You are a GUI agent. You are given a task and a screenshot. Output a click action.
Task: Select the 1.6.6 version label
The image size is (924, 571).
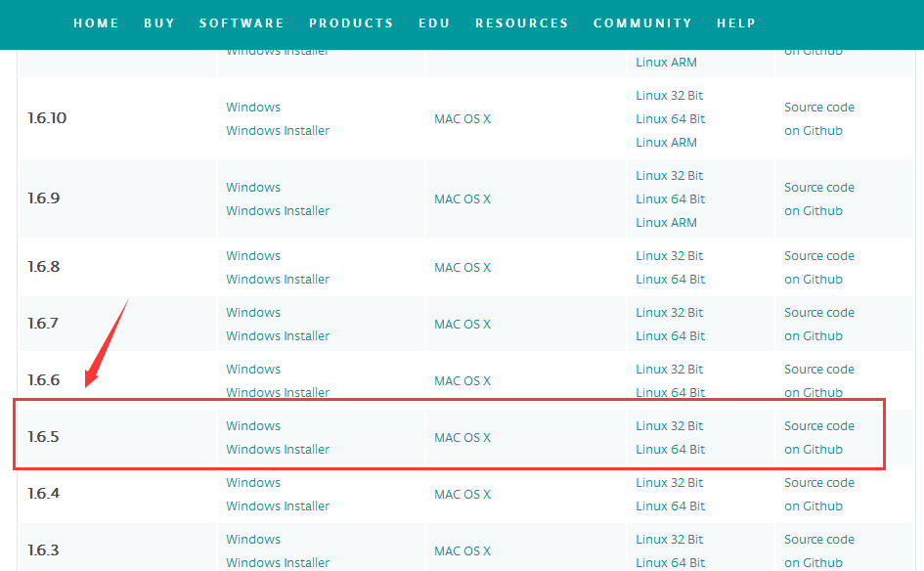(44, 379)
